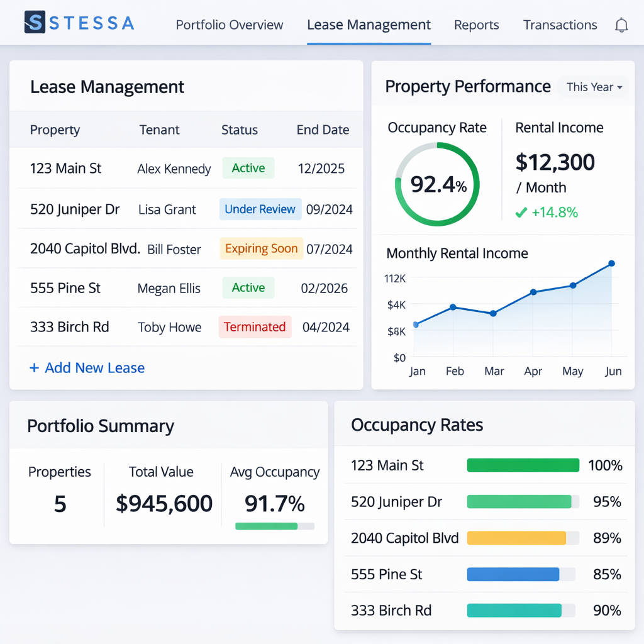This screenshot has height=644, width=644.
Task: Click the Add New Lease link
Action: pos(94,368)
